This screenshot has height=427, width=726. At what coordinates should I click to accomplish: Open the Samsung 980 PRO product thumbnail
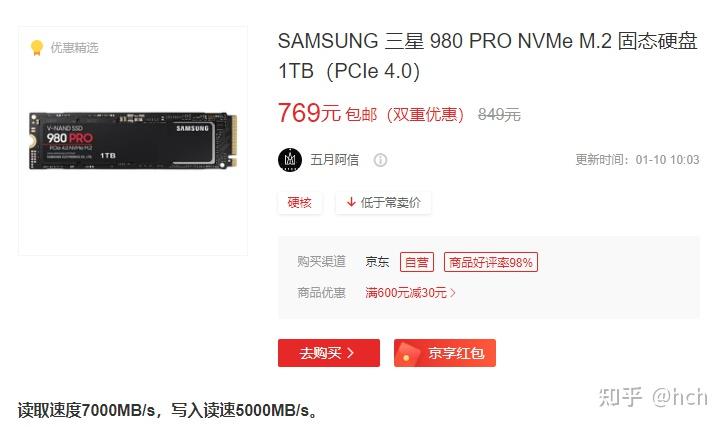(x=133, y=140)
